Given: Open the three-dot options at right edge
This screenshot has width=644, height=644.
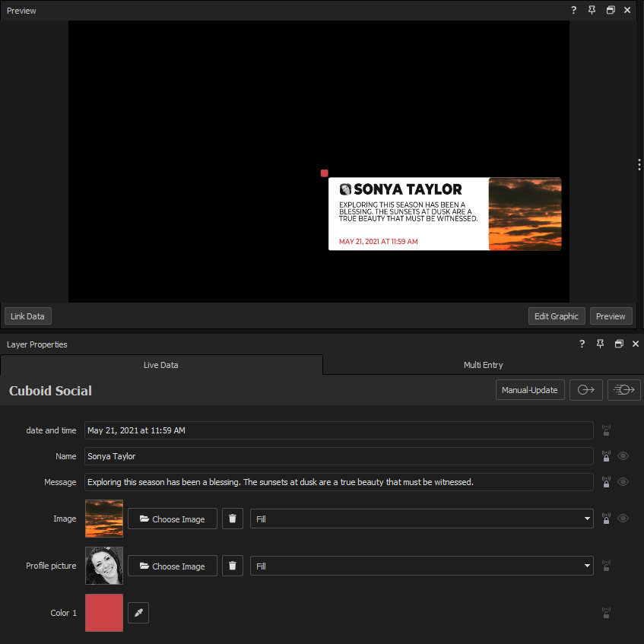Looking at the screenshot, I should (x=639, y=164).
